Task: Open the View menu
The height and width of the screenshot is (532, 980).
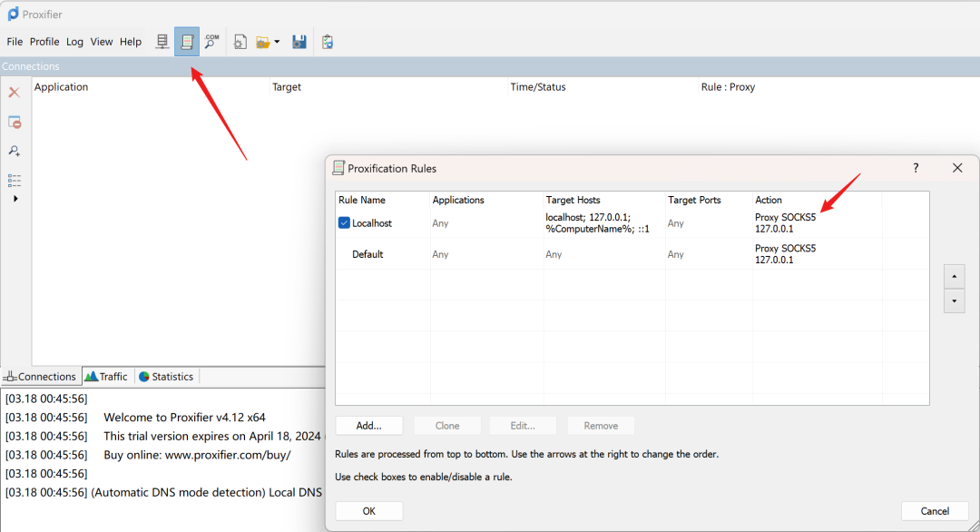Action: pyautogui.click(x=102, y=42)
